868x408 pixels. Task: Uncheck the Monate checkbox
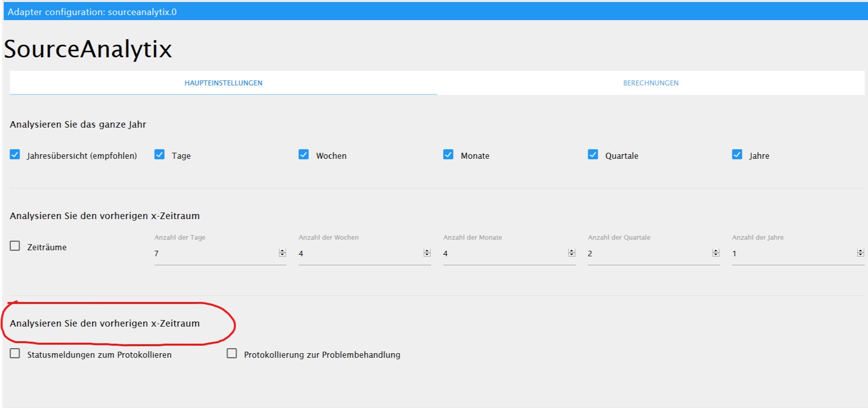coord(449,155)
